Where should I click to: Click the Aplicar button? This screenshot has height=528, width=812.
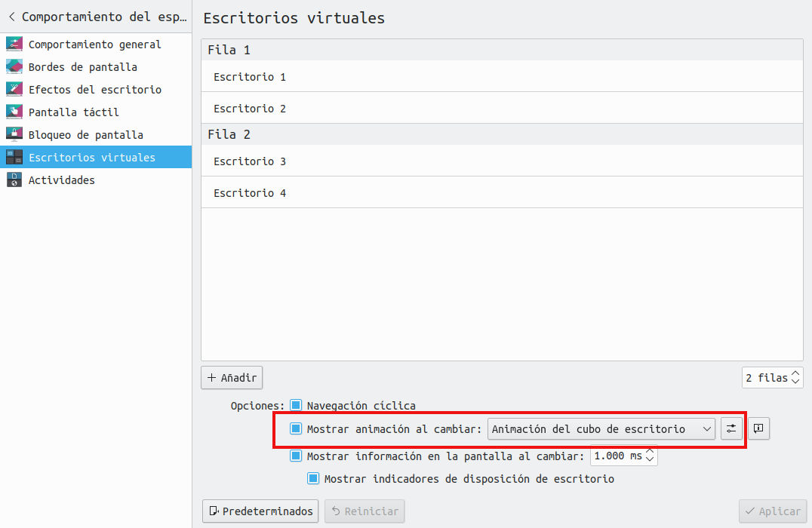tap(773, 511)
